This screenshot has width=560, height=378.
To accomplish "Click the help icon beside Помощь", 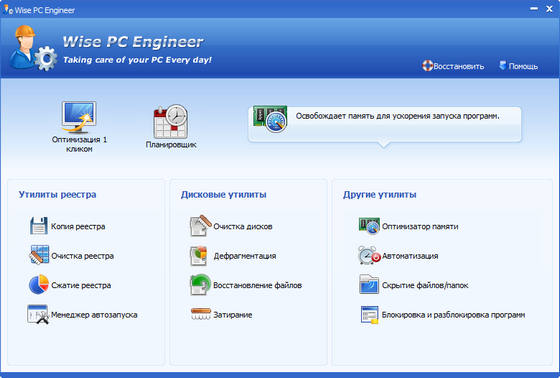I will click(502, 65).
